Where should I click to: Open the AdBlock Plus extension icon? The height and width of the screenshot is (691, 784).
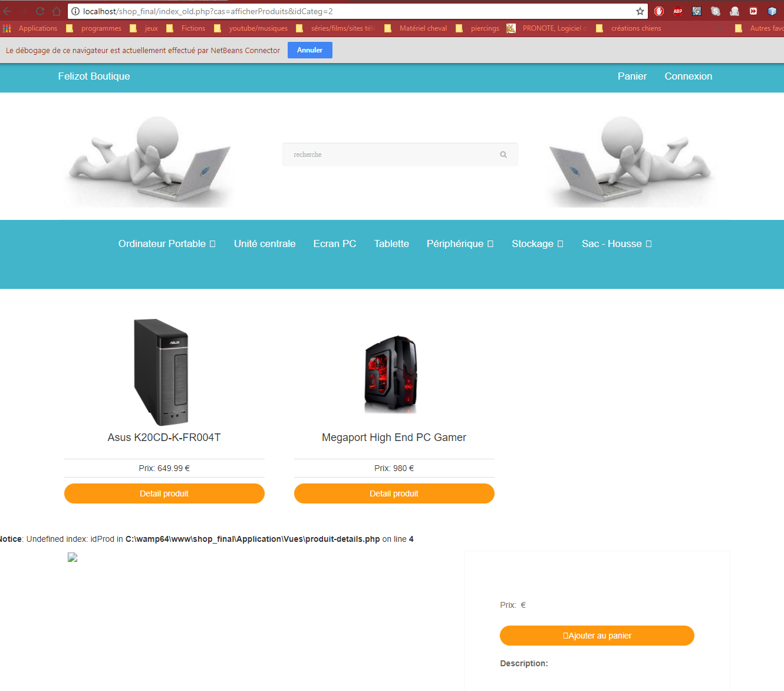678,11
